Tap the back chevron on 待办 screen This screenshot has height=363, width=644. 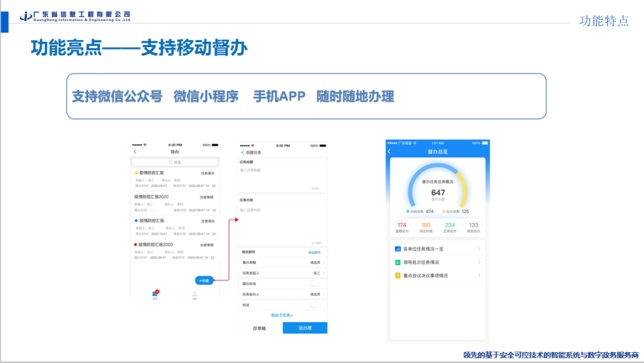[135, 152]
